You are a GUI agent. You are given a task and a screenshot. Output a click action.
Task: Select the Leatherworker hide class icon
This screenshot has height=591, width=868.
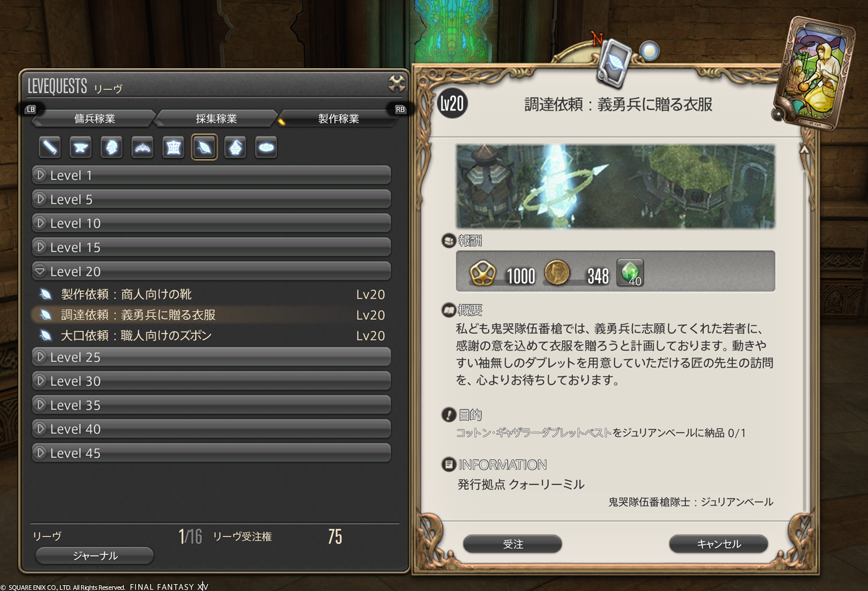tap(174, 147)
